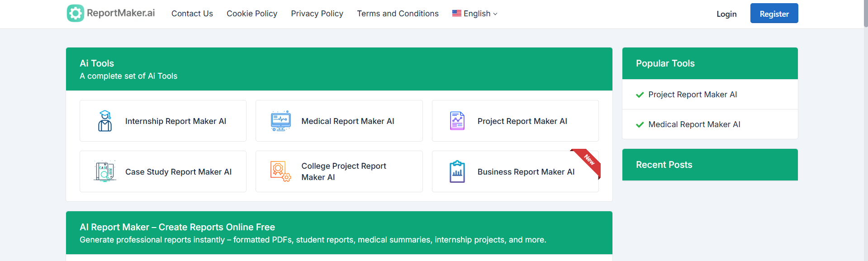Screen dimensions: 868x261
Task: Navigate to Terms and Conditions
Action: click(x=397, y=14)
